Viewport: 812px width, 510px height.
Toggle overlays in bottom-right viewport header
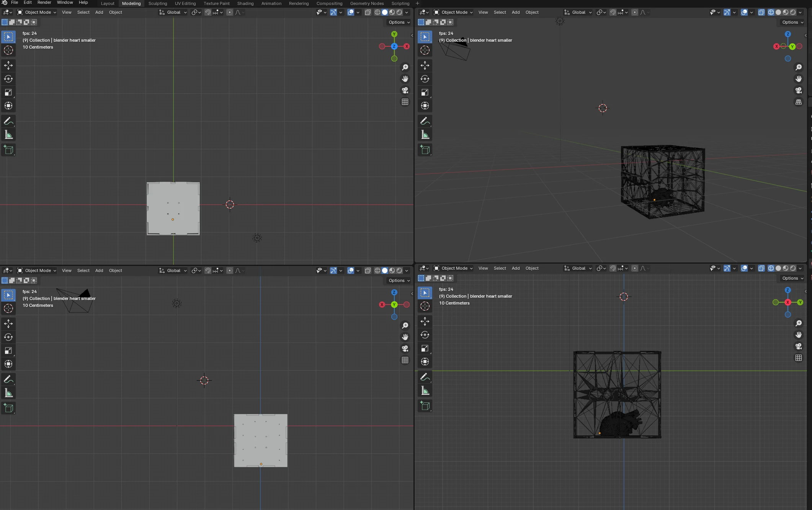click(744, 268)
